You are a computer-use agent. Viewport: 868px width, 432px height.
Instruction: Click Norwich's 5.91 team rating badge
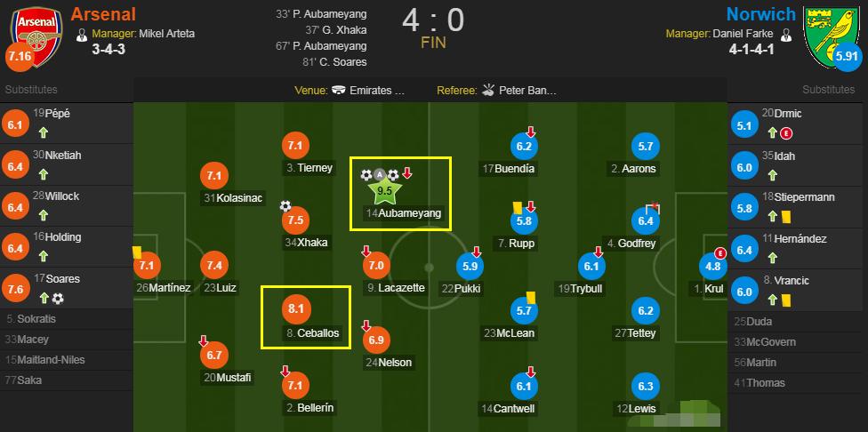pyautogui.click(x=848, y=58)
